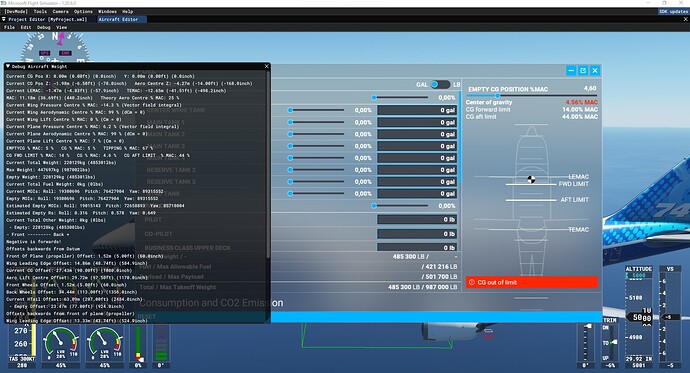Image resolution: width=690 pixels, height=373 pixels.
Task: Click the Pilot weight input field
Action: click(417, 219)
